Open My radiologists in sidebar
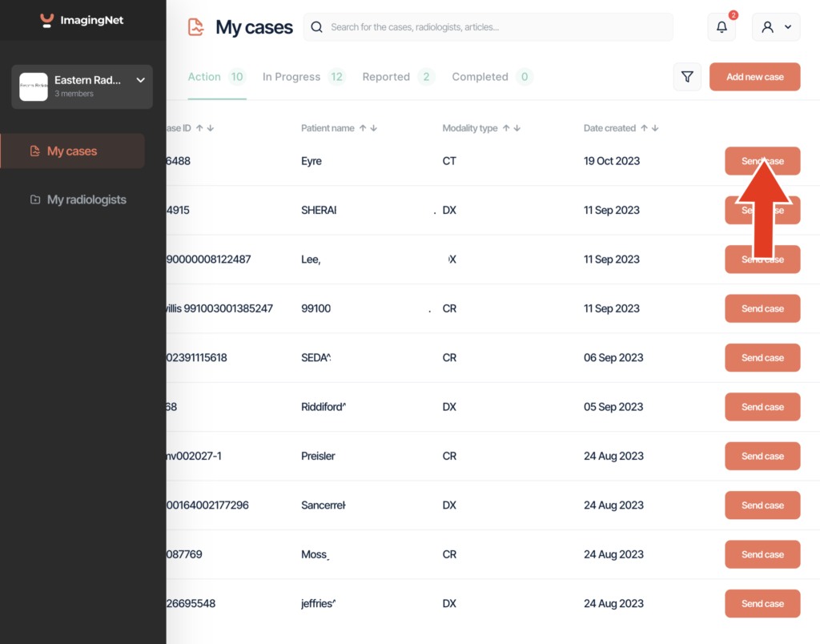This screenshot has height=644, width=820. (x=86, y=199)
